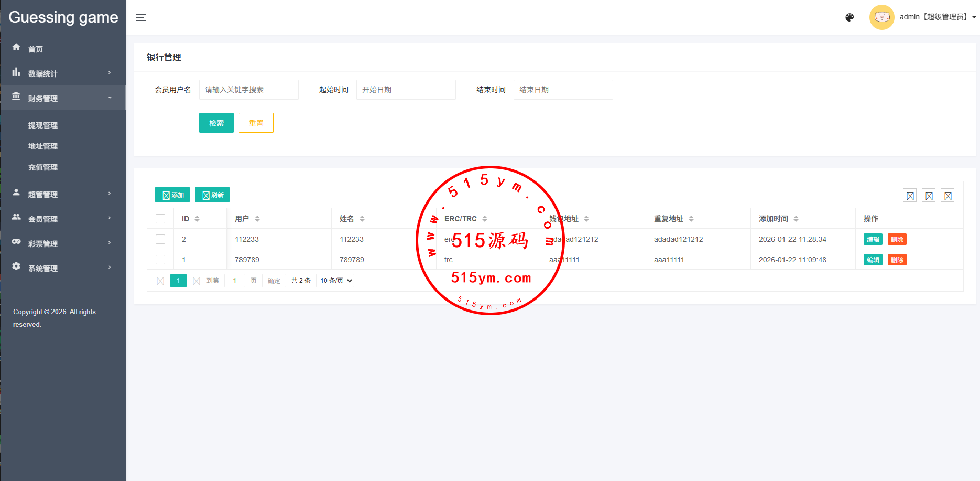
Task: Toggle the select-all checkbox in table header
Action: [x=160, y=219]
